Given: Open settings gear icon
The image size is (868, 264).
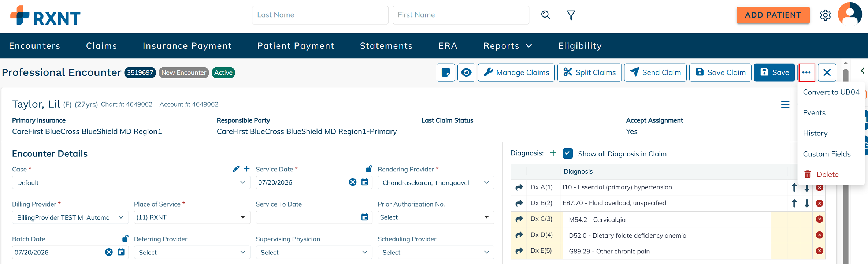Looking at the screenshot, I should pos(825,15).
